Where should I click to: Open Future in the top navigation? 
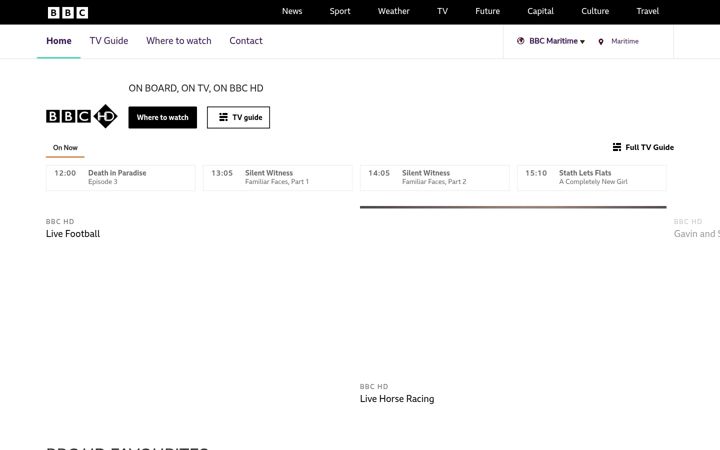tap(487, 11)
